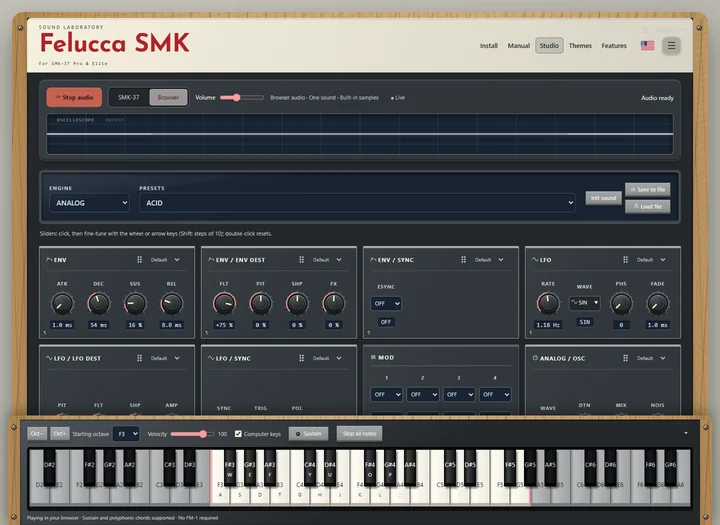Viewport: 720px width, 525px height.
Task: Click the Felucca SMK logo
Action: click(x=115, y=43)
